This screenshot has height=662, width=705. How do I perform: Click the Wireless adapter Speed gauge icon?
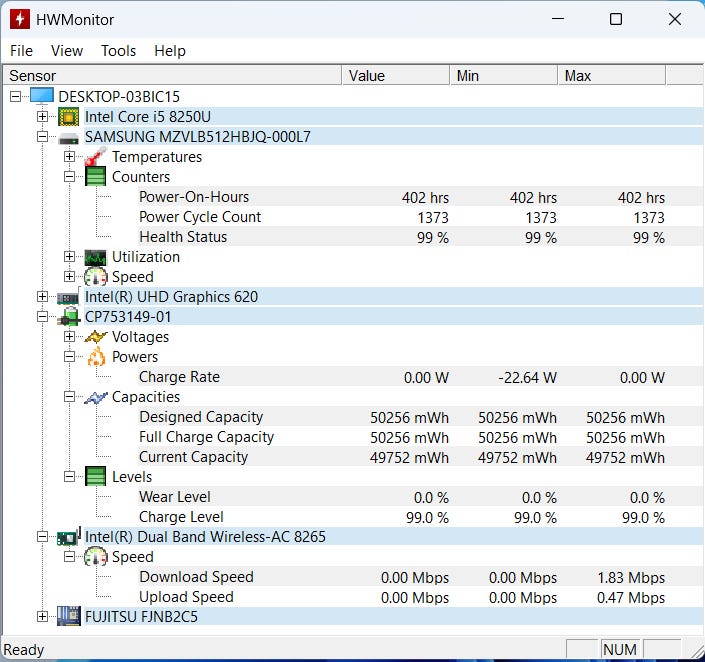pos(95,557)
